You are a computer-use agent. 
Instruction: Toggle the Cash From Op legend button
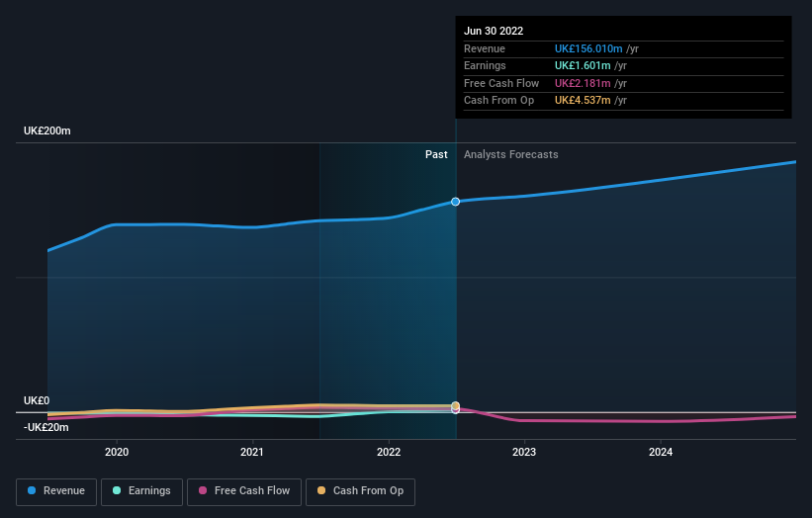[x=360, y=491]
